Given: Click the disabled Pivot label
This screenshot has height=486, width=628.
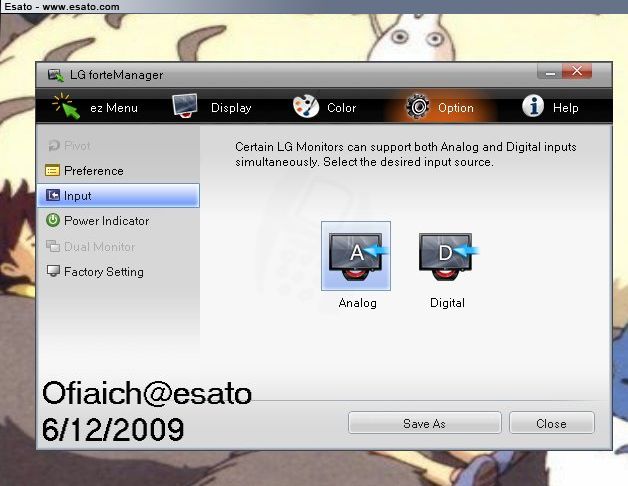Looking at the screenshot, I should pyautogui.click(x=77, y=145).
